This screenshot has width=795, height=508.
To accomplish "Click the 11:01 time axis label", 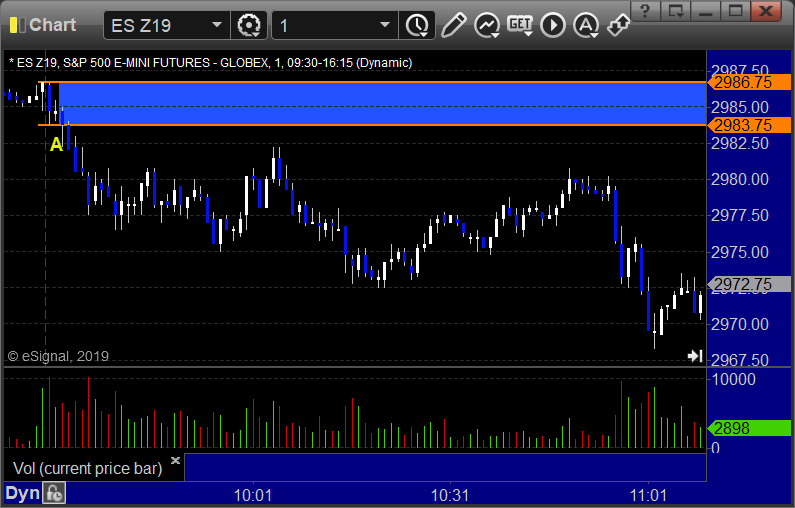I will 648,495.
